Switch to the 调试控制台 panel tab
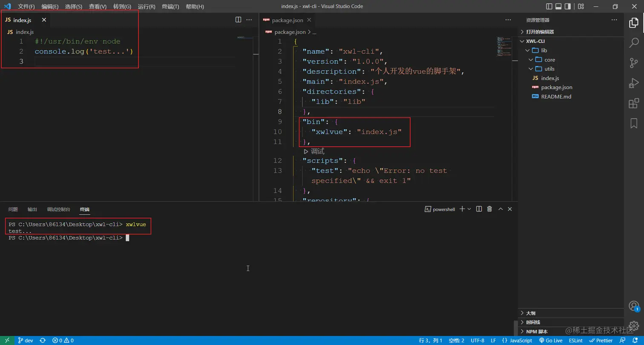 tap(58, 209)
